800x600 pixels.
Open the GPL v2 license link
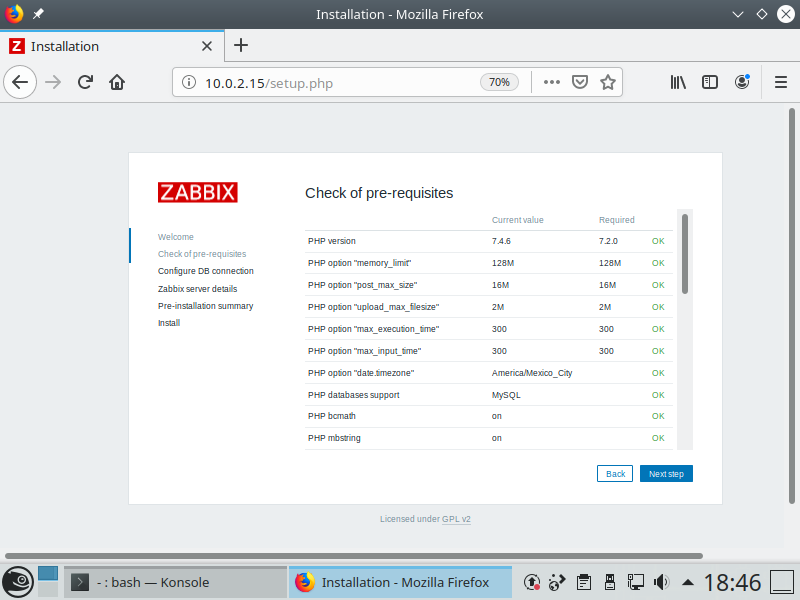pos(456,519)
